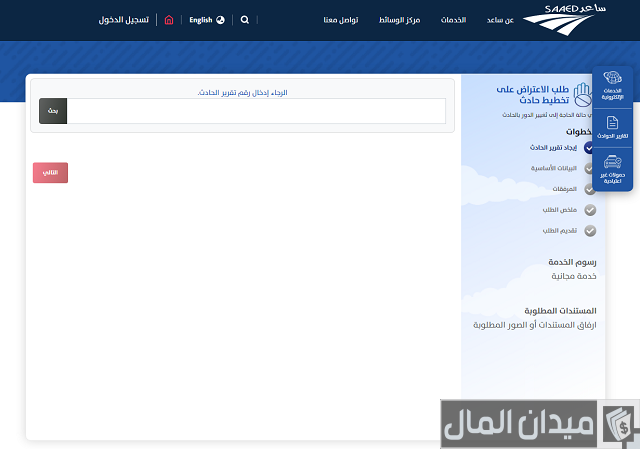Open the search magnifier icon
This screenshot has height=449, width=640.
pos(244,20)
